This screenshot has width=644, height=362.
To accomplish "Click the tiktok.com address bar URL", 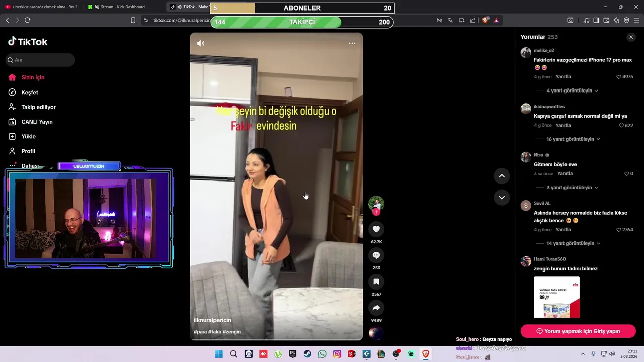I will coord(182,20).
